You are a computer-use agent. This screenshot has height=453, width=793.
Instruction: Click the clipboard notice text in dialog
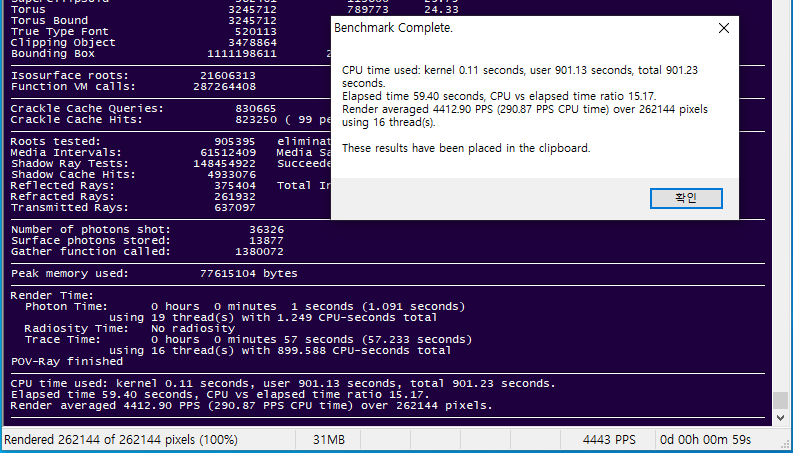click(x=466, y=148)
